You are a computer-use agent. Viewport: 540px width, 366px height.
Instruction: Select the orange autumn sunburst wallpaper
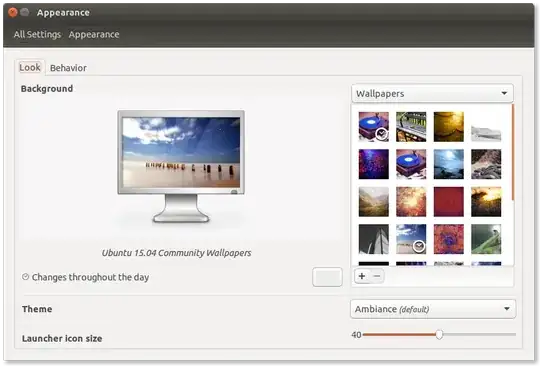click(x=411, y=201)
